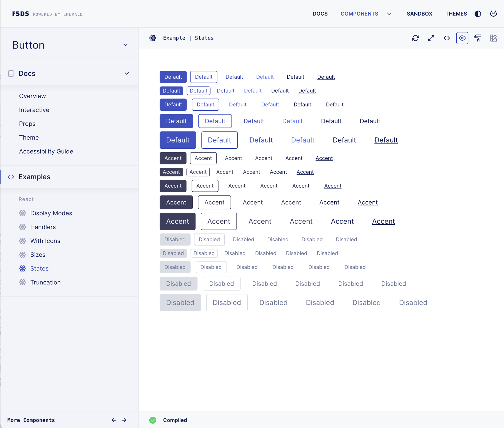
Task: Click atom icon next to Display Modes
Action: click(x=22, y=213)
